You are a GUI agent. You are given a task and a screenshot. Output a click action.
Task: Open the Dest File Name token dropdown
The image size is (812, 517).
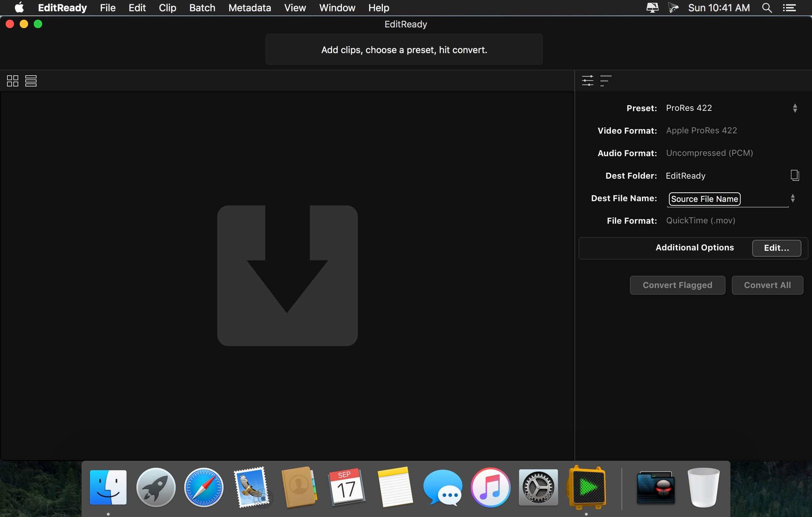click(793, 198)
